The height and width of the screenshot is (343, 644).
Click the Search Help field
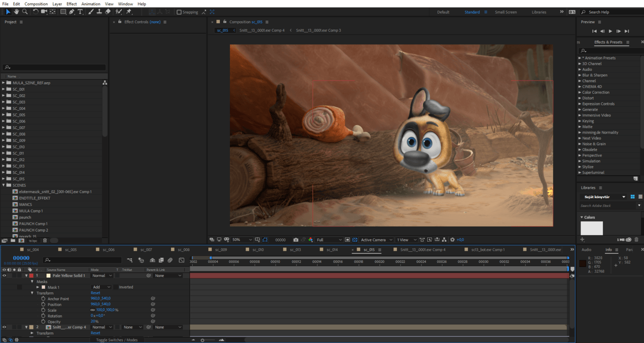pos(611,12)
